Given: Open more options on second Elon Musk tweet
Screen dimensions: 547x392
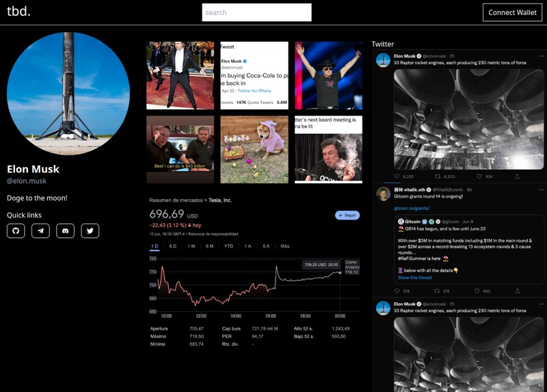Looking at the screenshot, I should (x=541, y=304).
